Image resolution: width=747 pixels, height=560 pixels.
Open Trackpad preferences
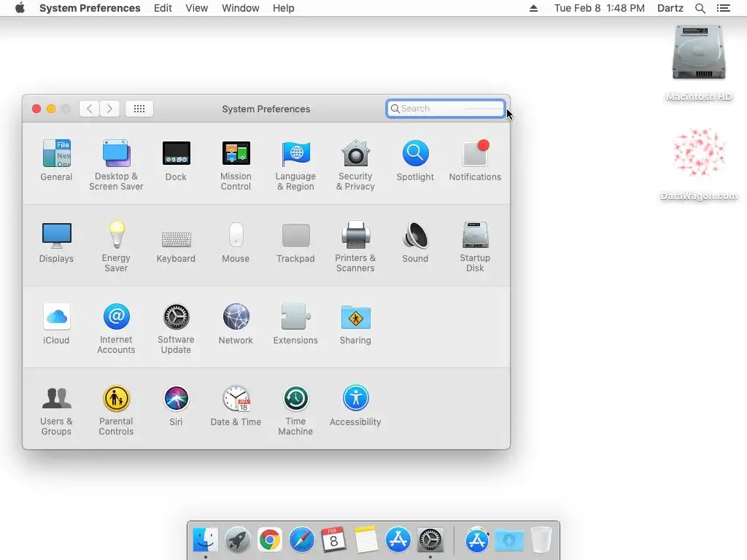(295, 242)
